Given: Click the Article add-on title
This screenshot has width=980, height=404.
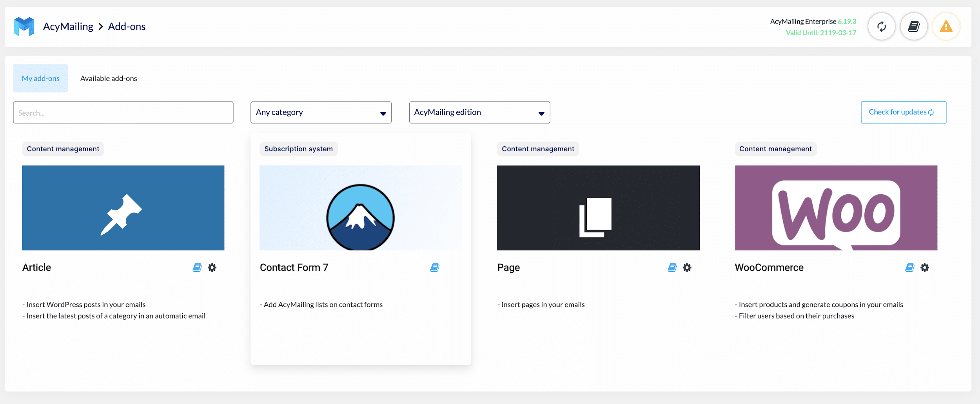Looking at the screenshot, I should click(x=36, y=268).
